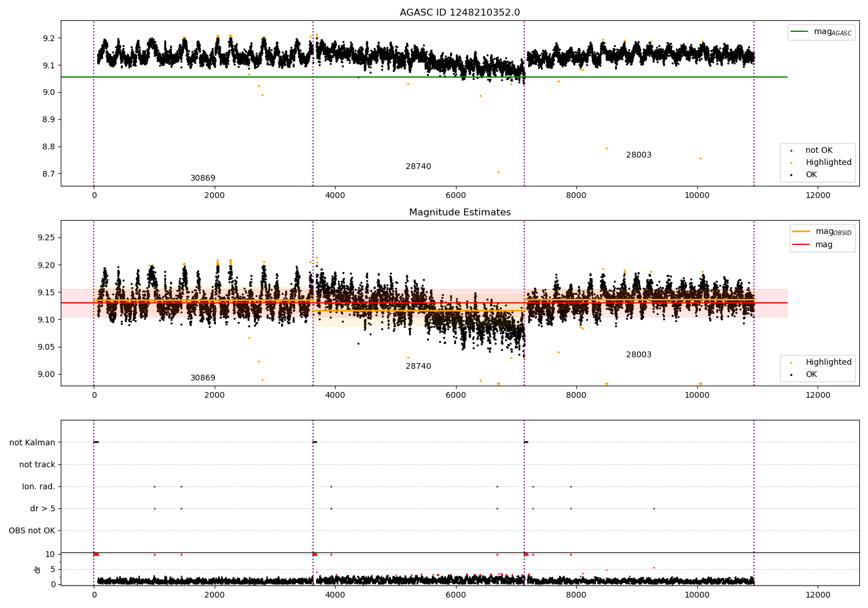Viewport: 868px width, 608px height.
Task: Click obsid label '28740' in the top plot
Action: tap(418, 167)
